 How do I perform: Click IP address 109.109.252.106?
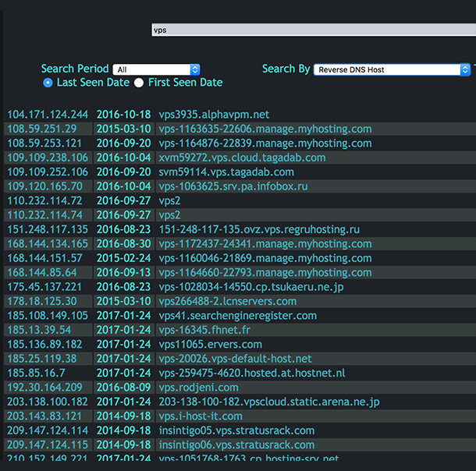(48, 172)
